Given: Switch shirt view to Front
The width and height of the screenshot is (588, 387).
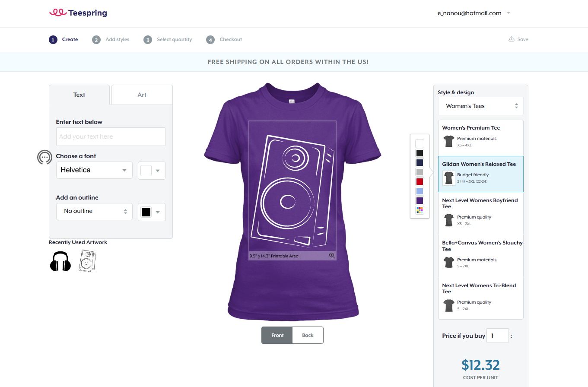Looking at the screenshot, I should coord(277,335).
